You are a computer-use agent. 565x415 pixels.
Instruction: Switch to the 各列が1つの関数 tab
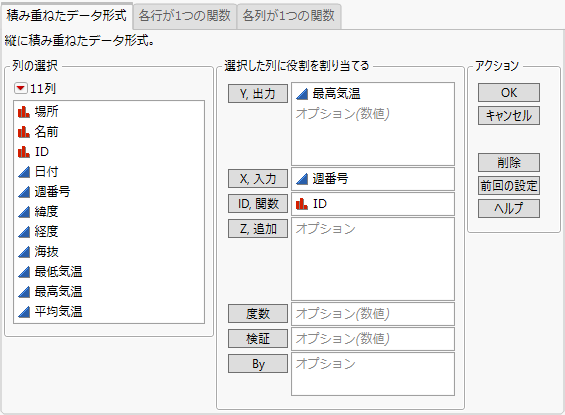[289, 16]
